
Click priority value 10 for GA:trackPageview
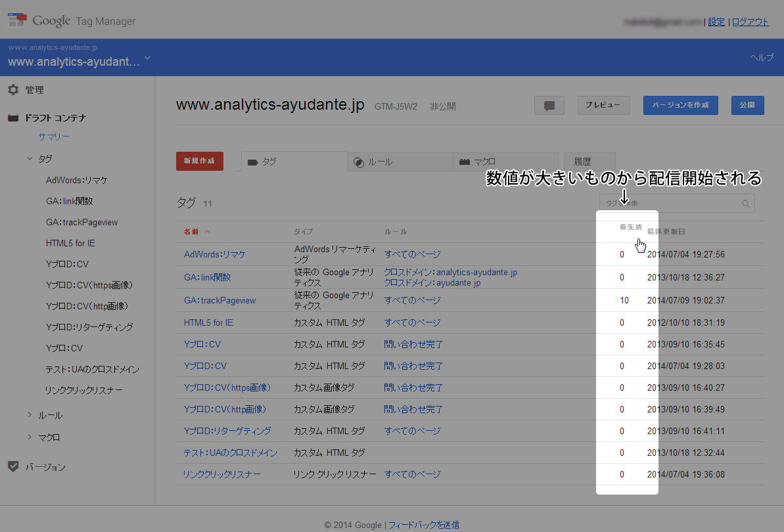point(624,300)
